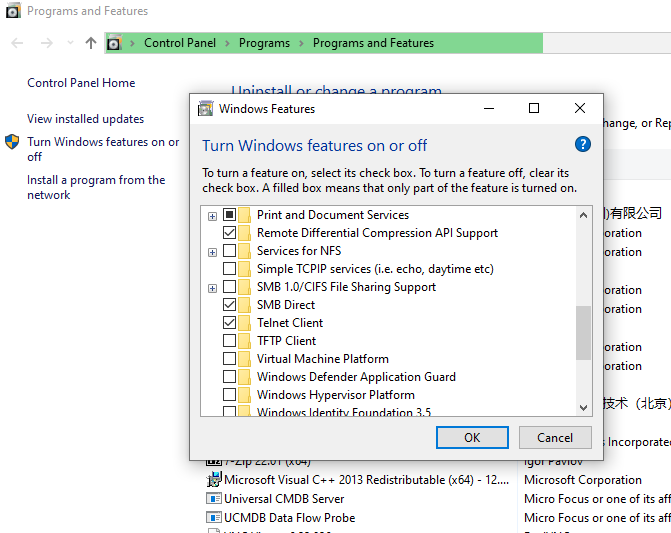Check the Virtual Machine Platform box
Viewport: 671px width, 533px height.
230,359
